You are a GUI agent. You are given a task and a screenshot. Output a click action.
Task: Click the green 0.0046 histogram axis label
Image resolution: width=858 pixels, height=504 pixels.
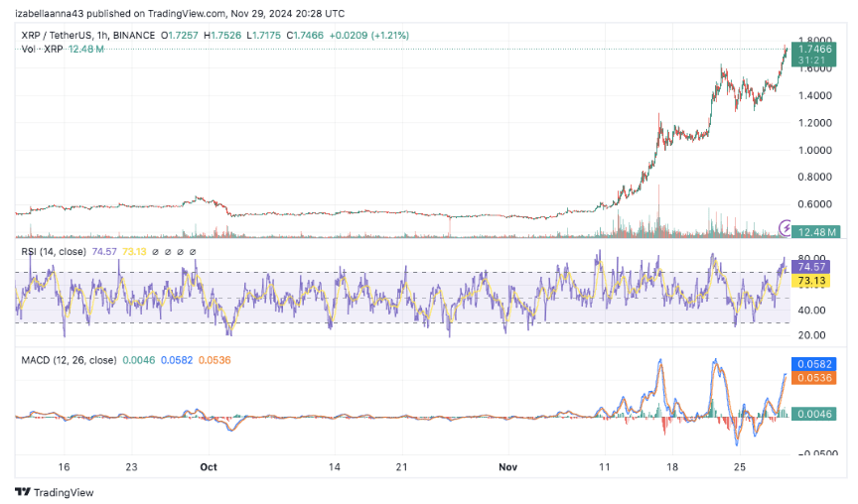click(x=813, y=414)
